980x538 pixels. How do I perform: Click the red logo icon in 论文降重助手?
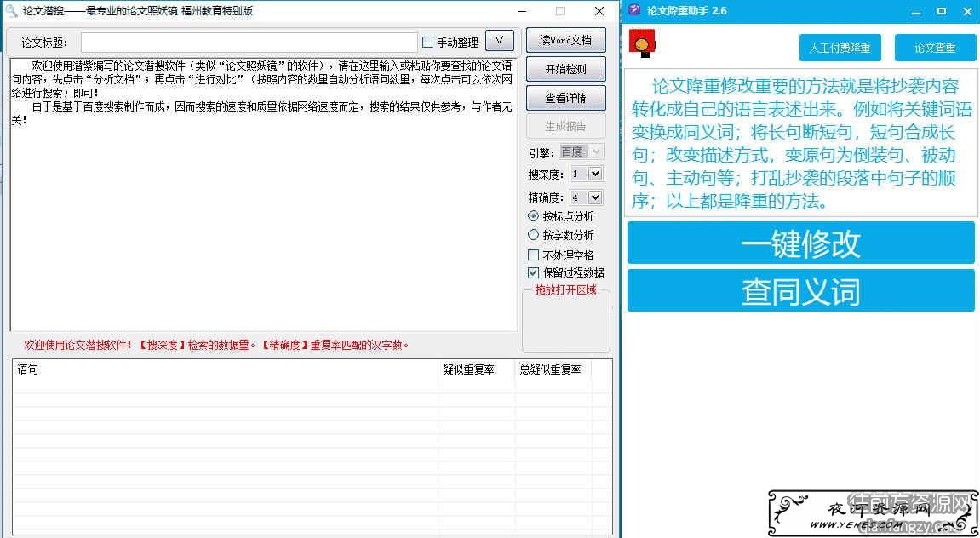tap(643, 43)
